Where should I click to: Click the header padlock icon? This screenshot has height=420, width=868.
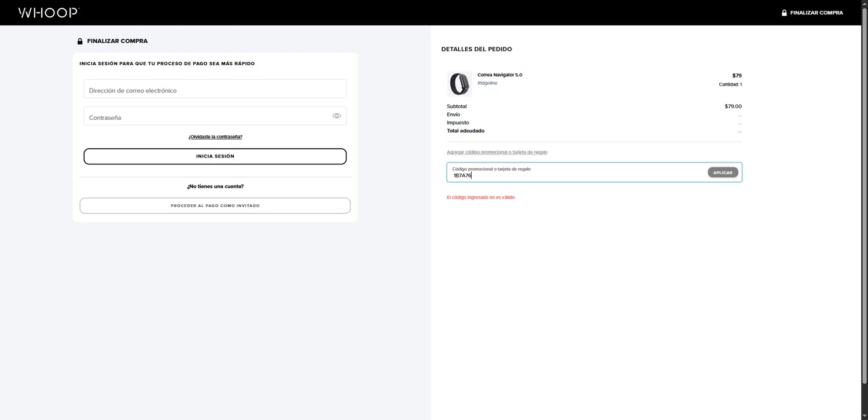click(x=784, y=13)
